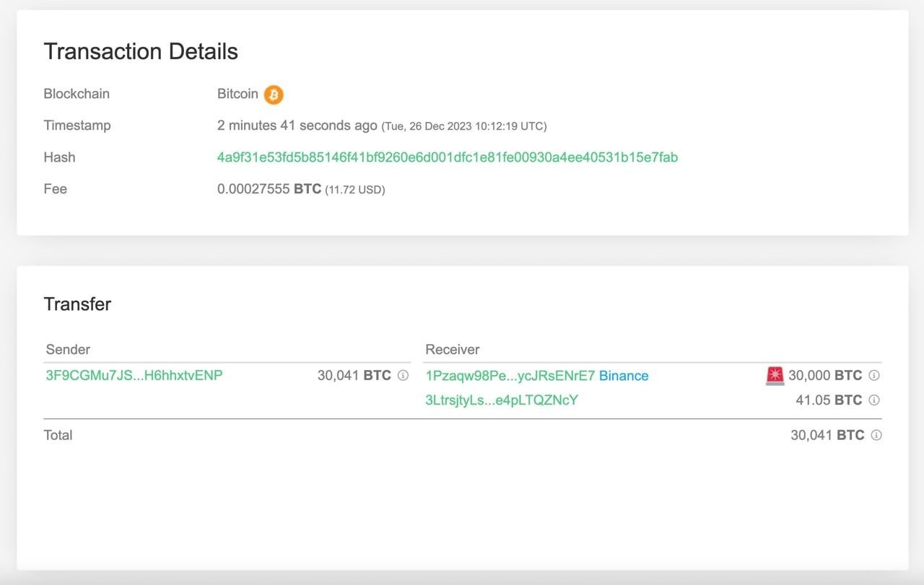
Task: Open receiver address 1Pzaqw98Pe...ycJRsENrE7
Action: 510,376
